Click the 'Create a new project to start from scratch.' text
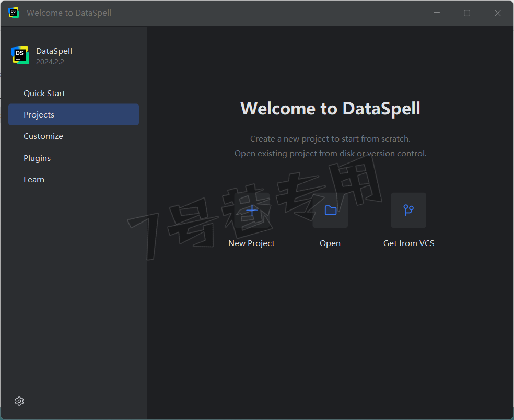Screen dimensions: 514x420 coord(330,138)
